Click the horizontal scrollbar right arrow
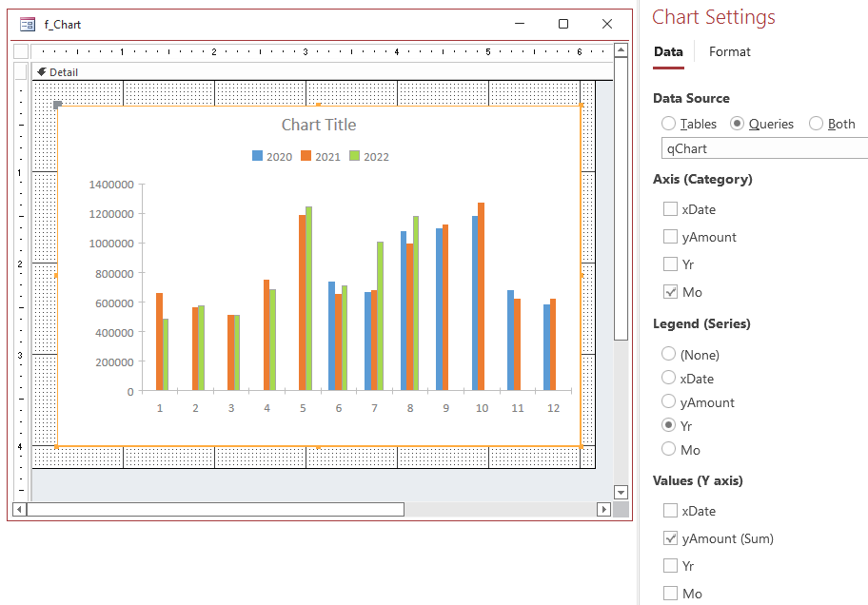 603,510
